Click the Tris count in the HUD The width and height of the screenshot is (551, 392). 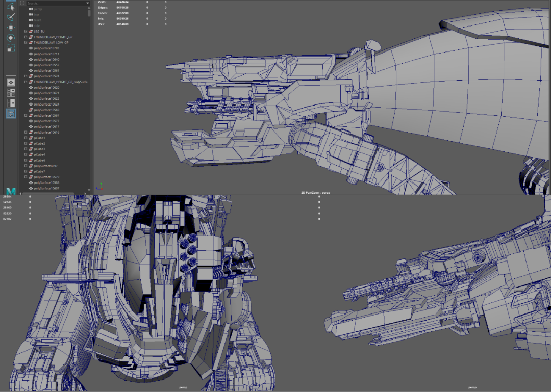click(x=122, y=19)
